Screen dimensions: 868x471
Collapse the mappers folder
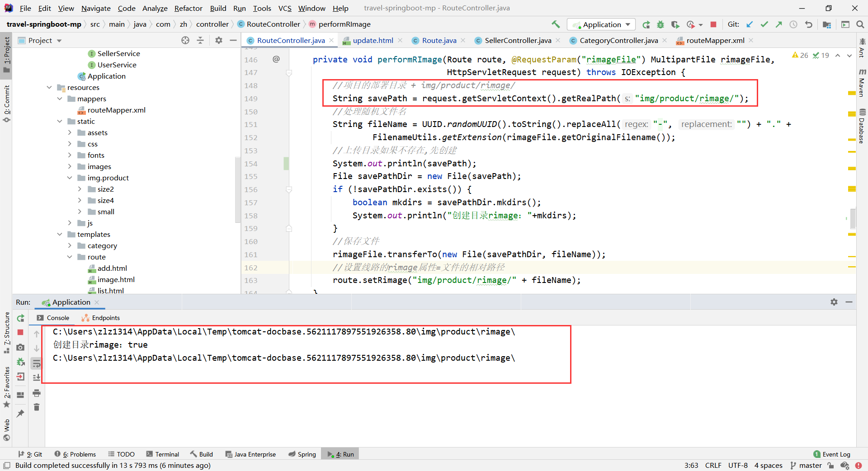tap(59, 99)
